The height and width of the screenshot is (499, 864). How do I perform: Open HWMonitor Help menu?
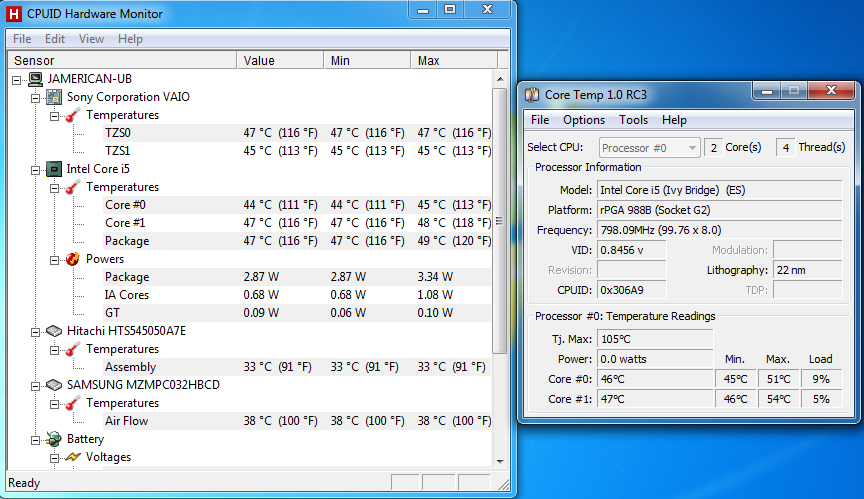pyautogui.click(x=130, y=39)
